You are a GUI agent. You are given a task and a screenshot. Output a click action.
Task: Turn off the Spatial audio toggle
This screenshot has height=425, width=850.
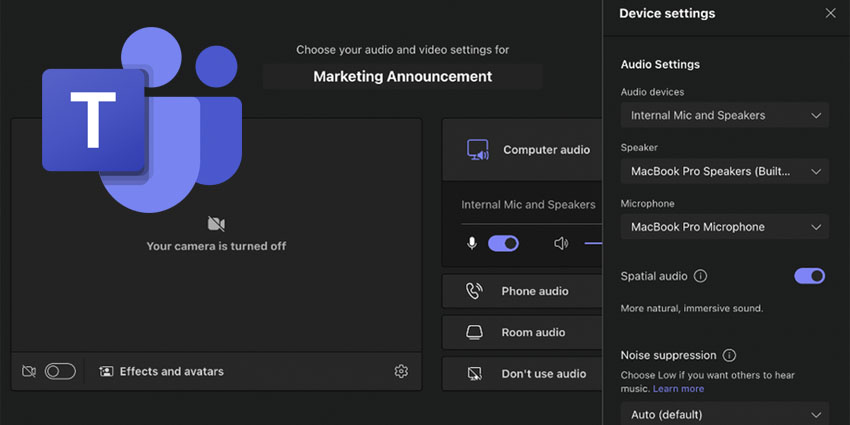[x=809, y=276]
